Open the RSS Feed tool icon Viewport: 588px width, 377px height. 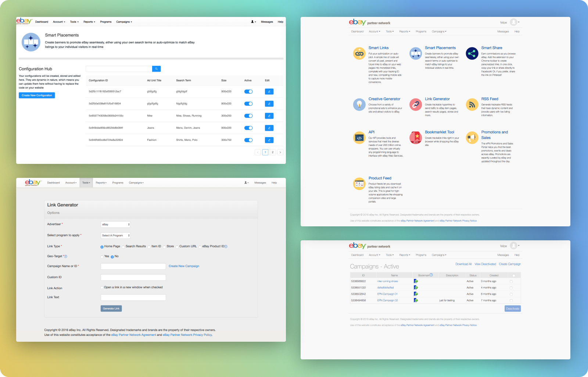pos(472,105)
